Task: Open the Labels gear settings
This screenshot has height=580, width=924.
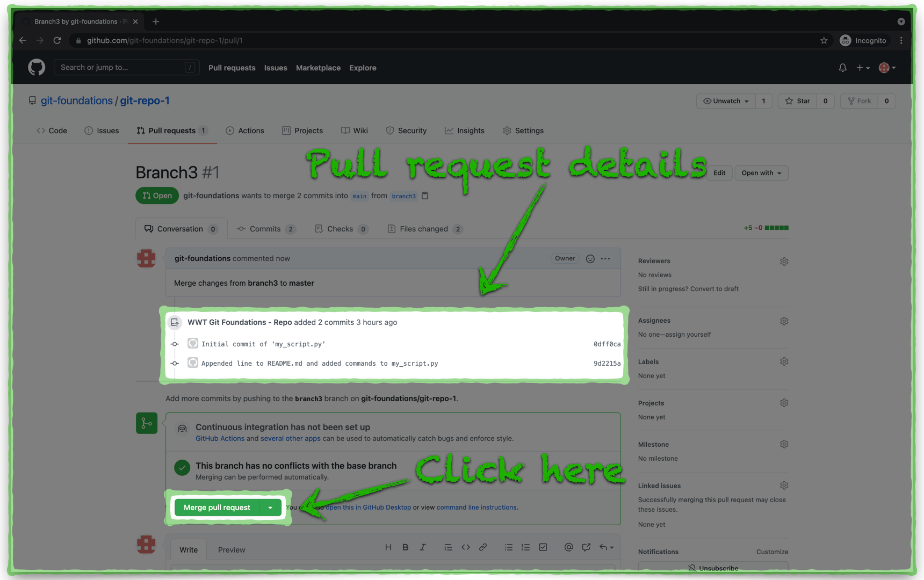Action: click(x=784, y=361)
